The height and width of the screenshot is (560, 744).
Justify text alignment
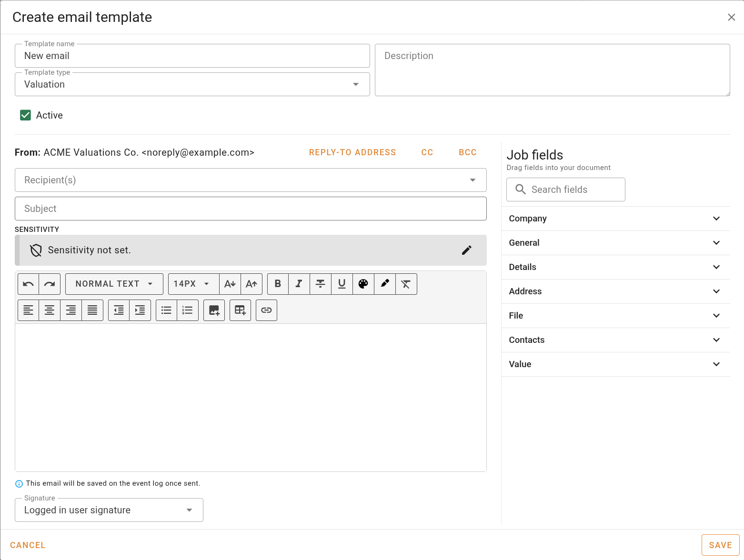92,310
